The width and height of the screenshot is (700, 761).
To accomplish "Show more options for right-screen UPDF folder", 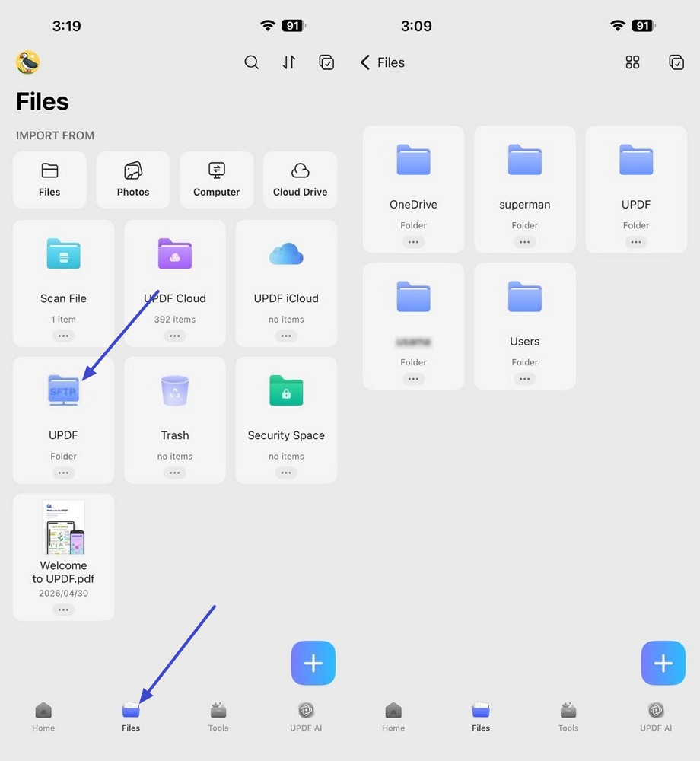I will click(x=636, y=242).
